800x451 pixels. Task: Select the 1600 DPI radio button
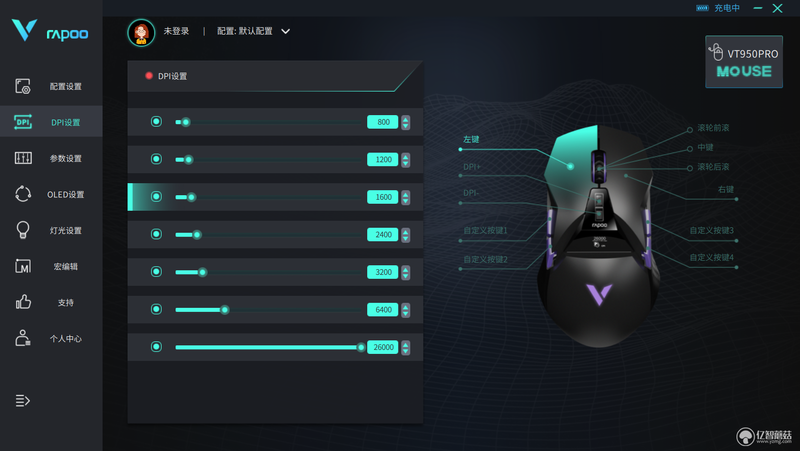tap(156, 196)
